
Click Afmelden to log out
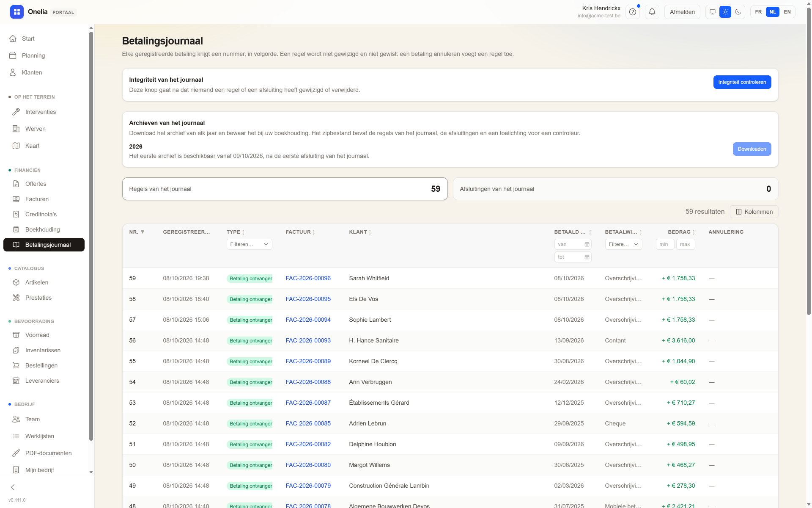click(x=682, y=12)
